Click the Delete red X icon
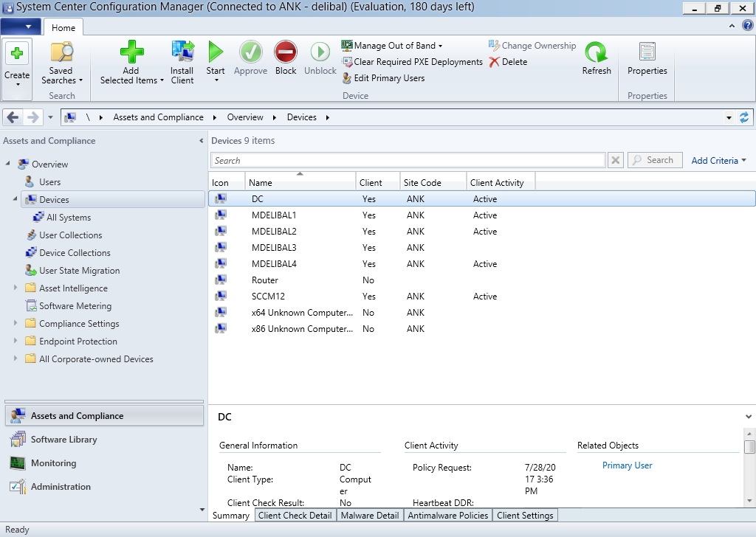Image resolution: width=756 pixels, height=537 pixels. (x=495, y=62)
